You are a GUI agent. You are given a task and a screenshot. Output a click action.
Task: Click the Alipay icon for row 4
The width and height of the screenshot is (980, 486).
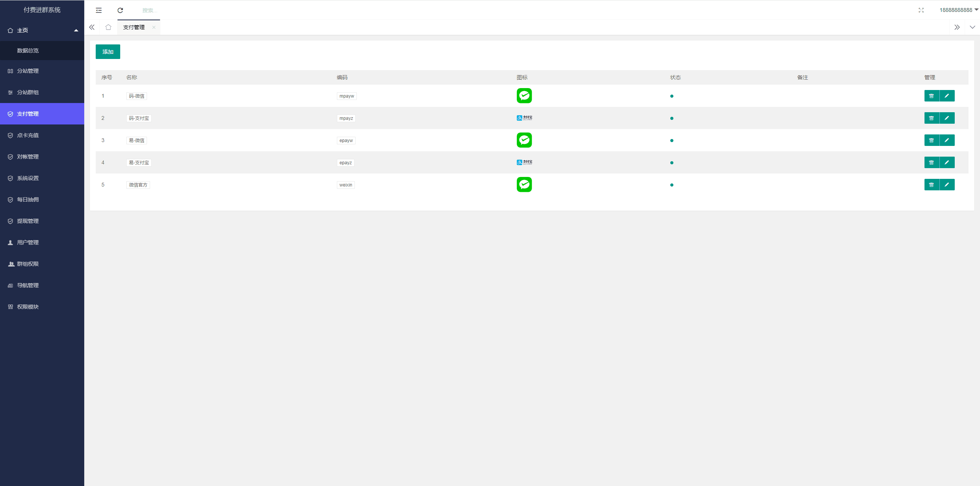tap(524, 162)
